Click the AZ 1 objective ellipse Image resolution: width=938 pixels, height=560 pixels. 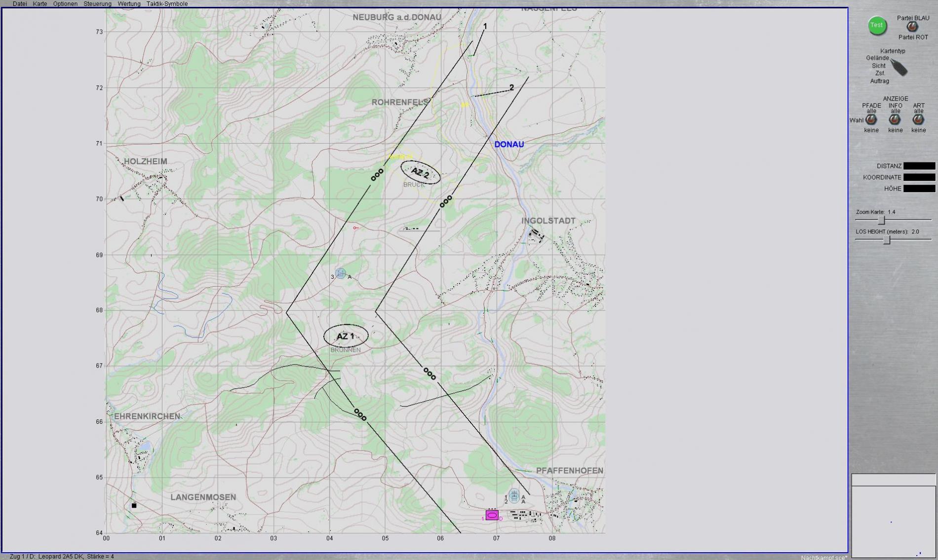coord(346,336)
